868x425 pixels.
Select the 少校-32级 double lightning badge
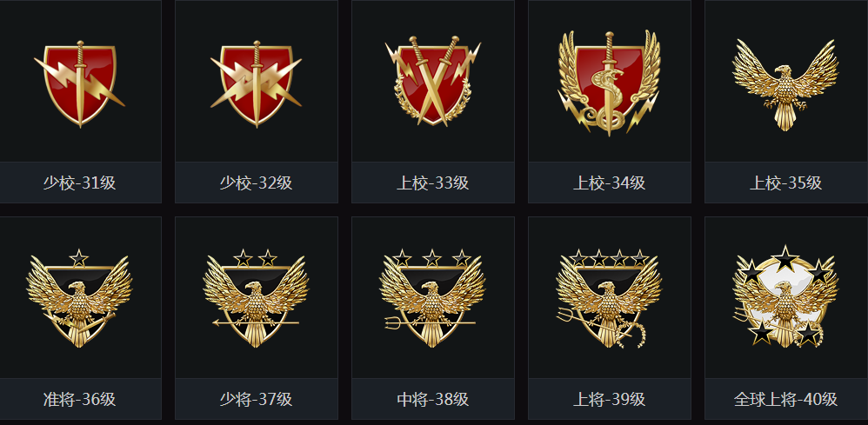[256, 83]
